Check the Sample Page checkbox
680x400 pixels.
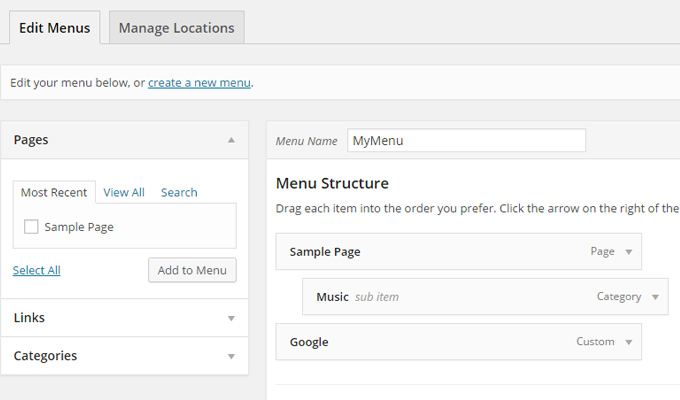click(x=31, y=226)
